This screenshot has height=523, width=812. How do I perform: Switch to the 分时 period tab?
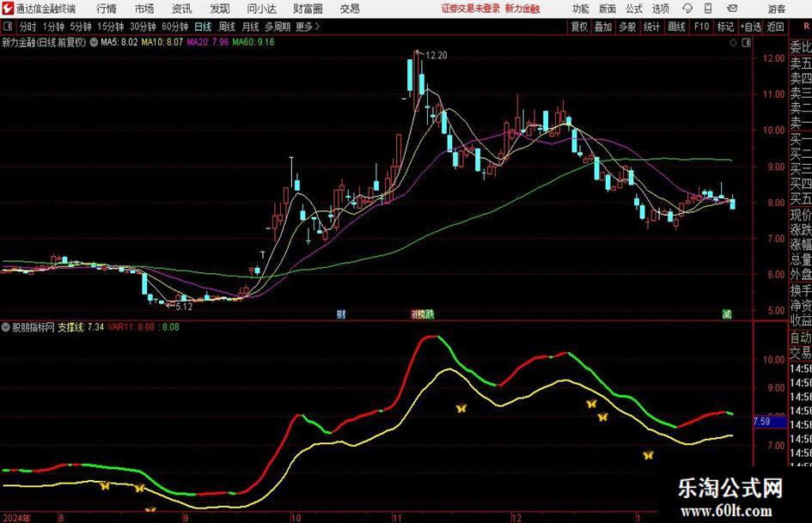point(27,27)
